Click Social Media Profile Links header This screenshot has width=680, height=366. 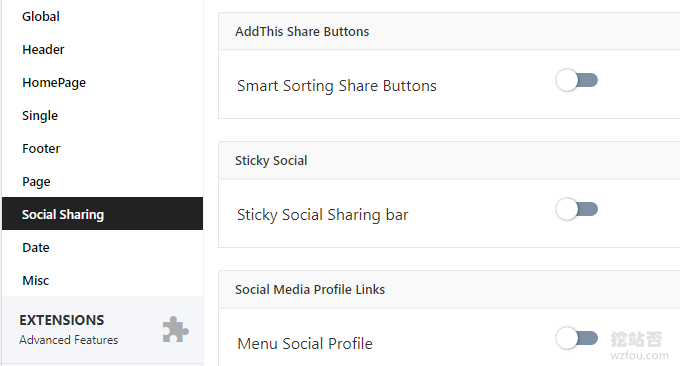[x=449, y=289]
